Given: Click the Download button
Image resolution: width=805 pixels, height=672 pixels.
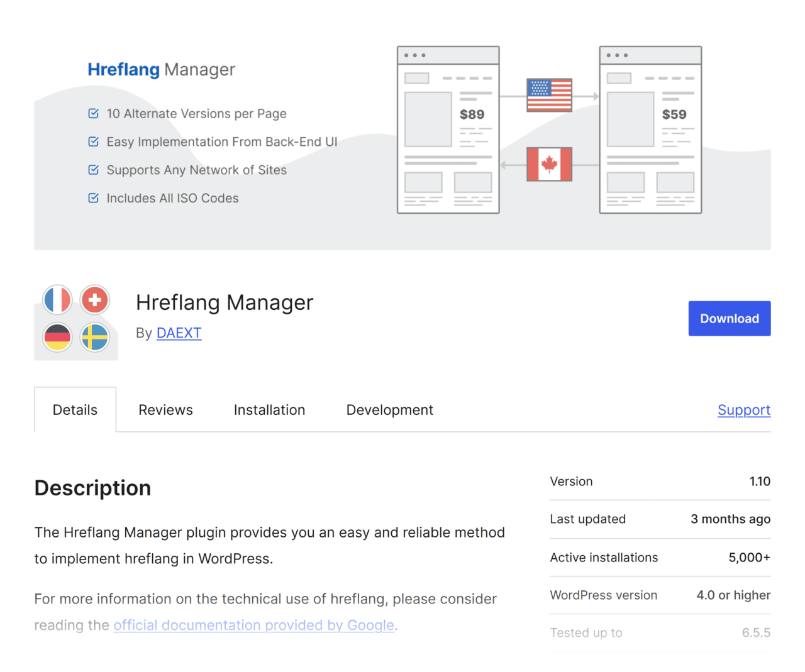Looking at the screenshot, I should click(x=729, y=318).
